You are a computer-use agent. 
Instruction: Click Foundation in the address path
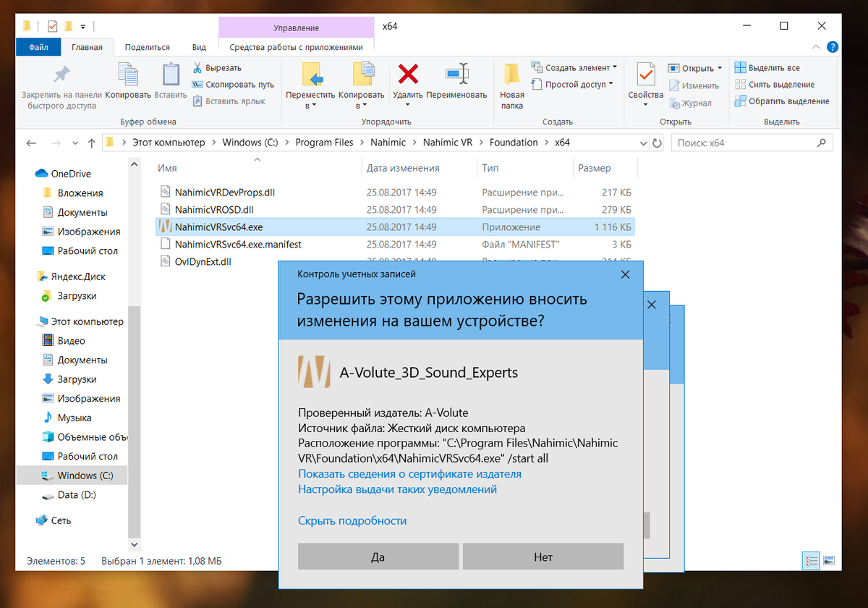514,143
